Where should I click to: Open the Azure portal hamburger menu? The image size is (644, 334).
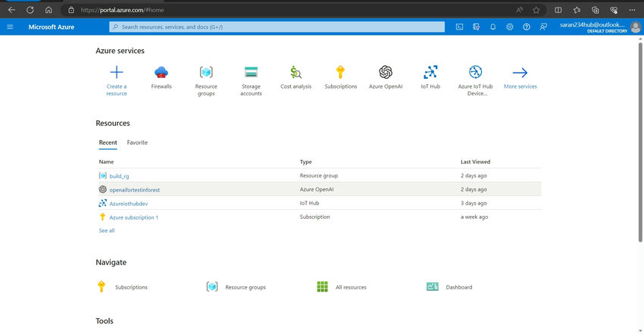point(11,27)
